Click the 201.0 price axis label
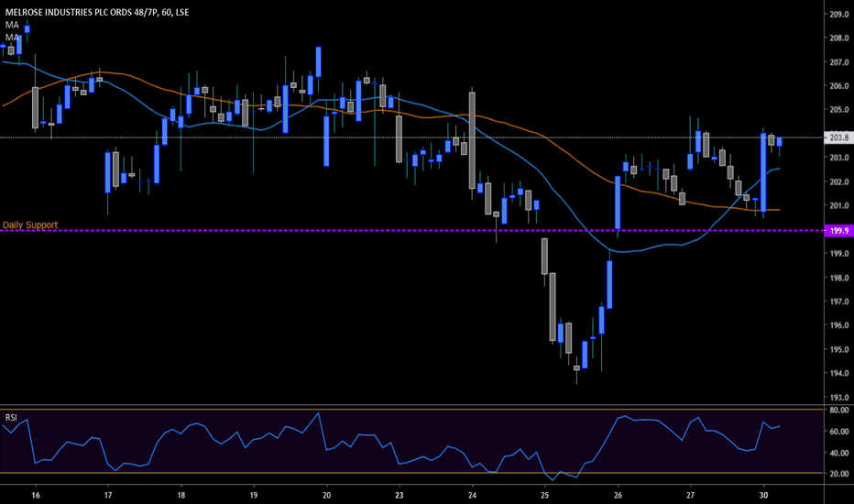 (838, 205)
